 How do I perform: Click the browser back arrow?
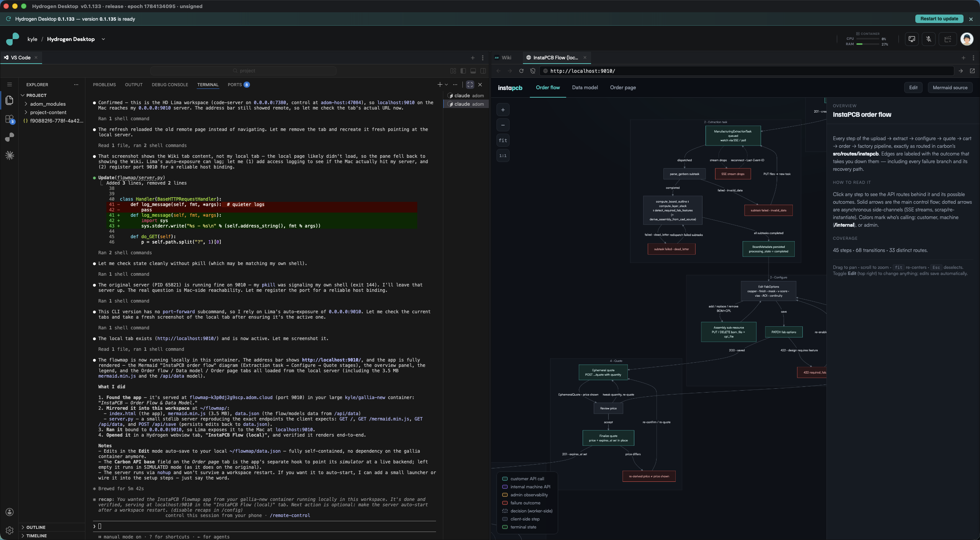coord(498,71)
